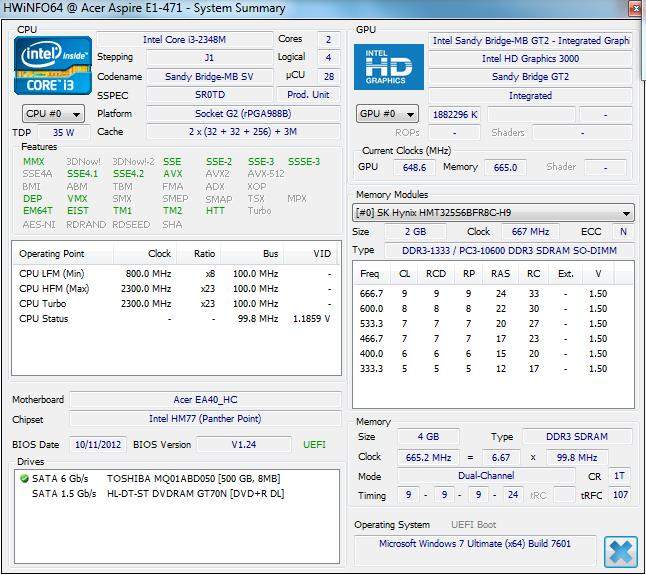This screenshot has width=646, height=575.
Task: Click the SSSE-3 feature label
Action: pyautogui.click(x=304, y=161)
